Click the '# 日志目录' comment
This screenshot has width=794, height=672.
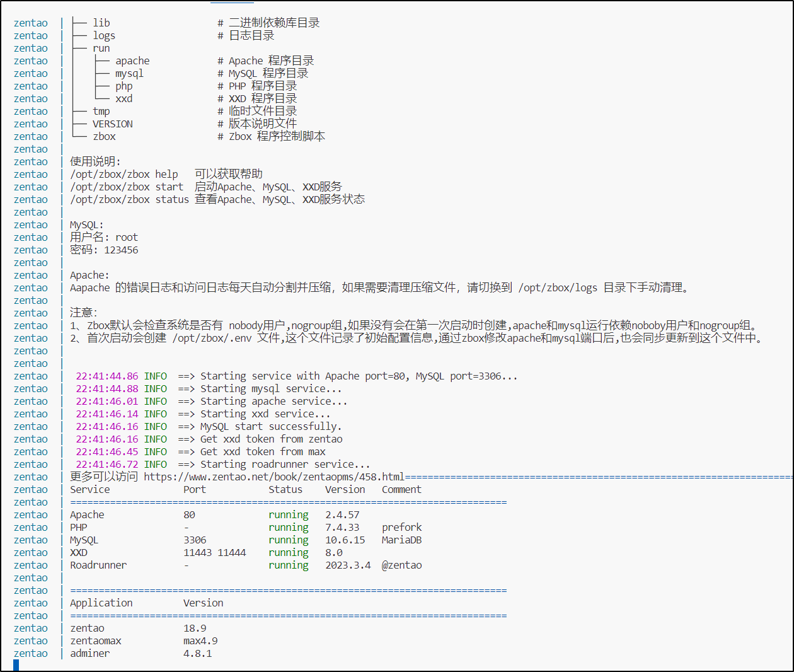pyautogui.click(x=246, y=35)
